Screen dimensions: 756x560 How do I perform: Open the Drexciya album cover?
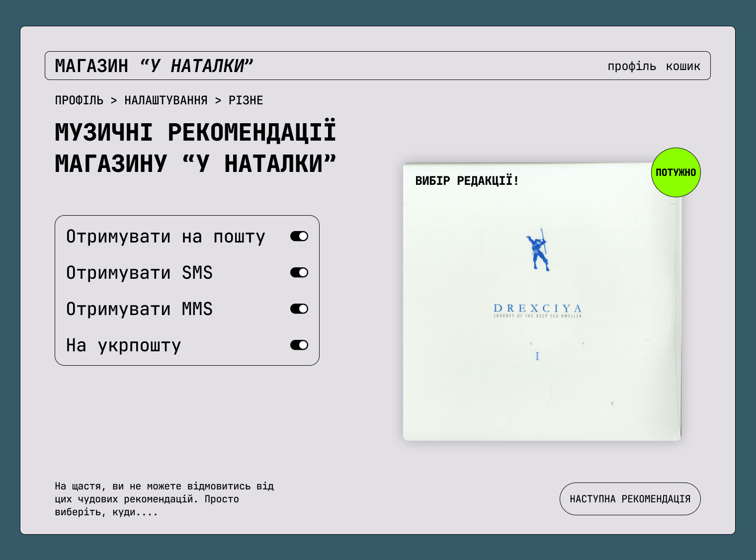click(542, 302)
